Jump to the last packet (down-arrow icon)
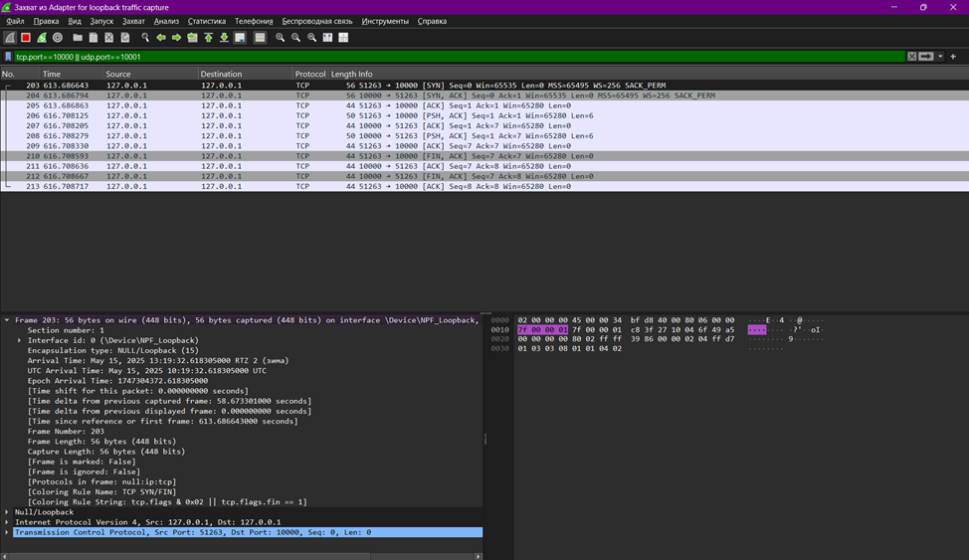Image resolution: width=969 pixels, height=560 pixels. pos(225,38)
